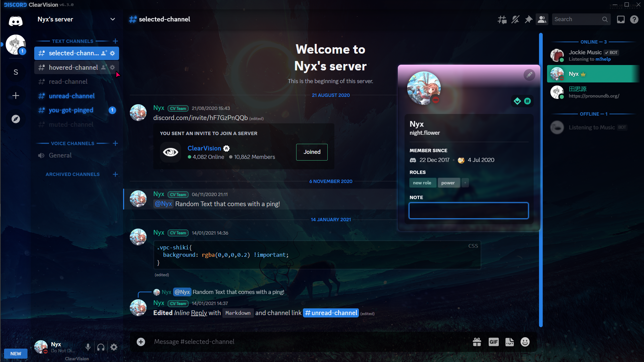Open the add Voice Channel plus icon
The image size is (644, 362).
(x=115, y=143)
